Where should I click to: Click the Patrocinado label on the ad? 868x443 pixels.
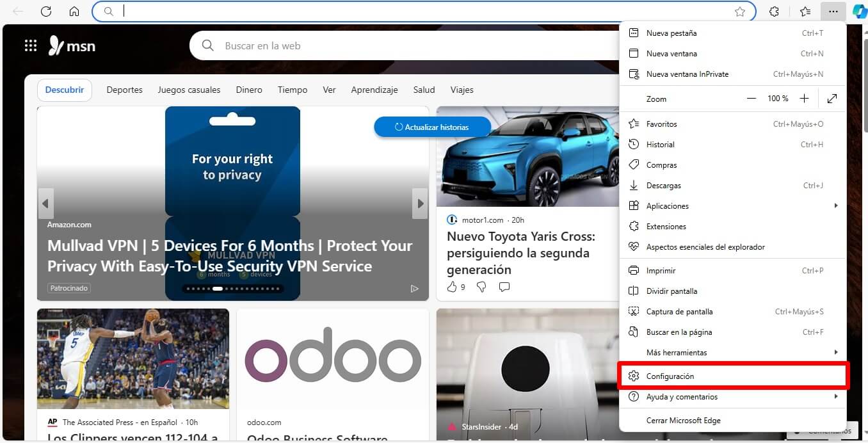coord(69,288)
